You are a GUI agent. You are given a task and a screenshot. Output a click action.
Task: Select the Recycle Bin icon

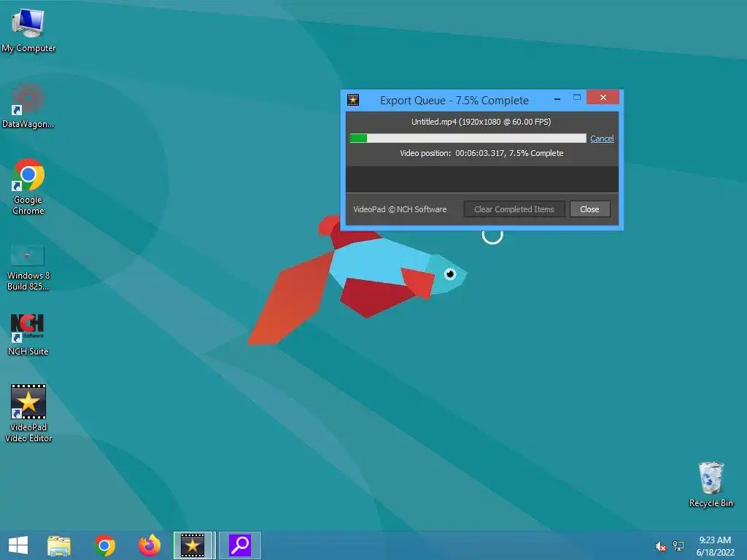711,484
